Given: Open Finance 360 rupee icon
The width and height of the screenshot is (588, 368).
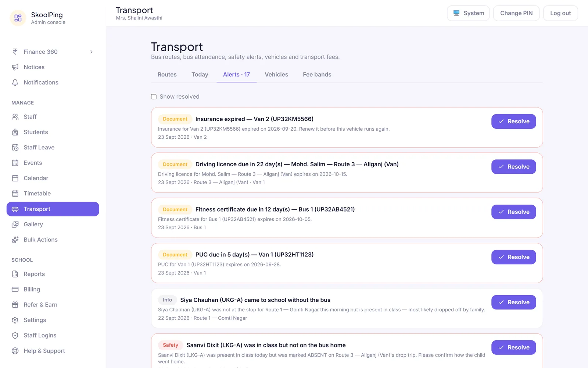Looking at the screenshot, I should [x=15, y=52].
